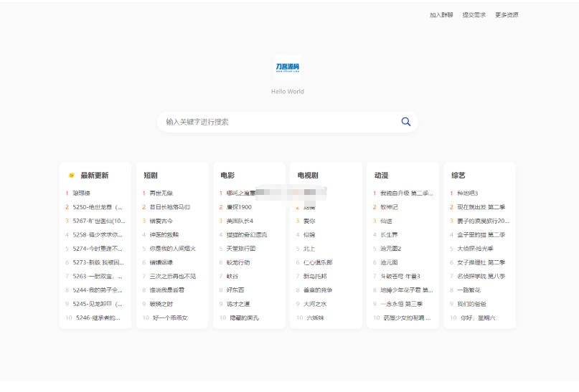Open short drama 神医的救赎
Viewport: 579px width, 392px height.
(164, 235)
